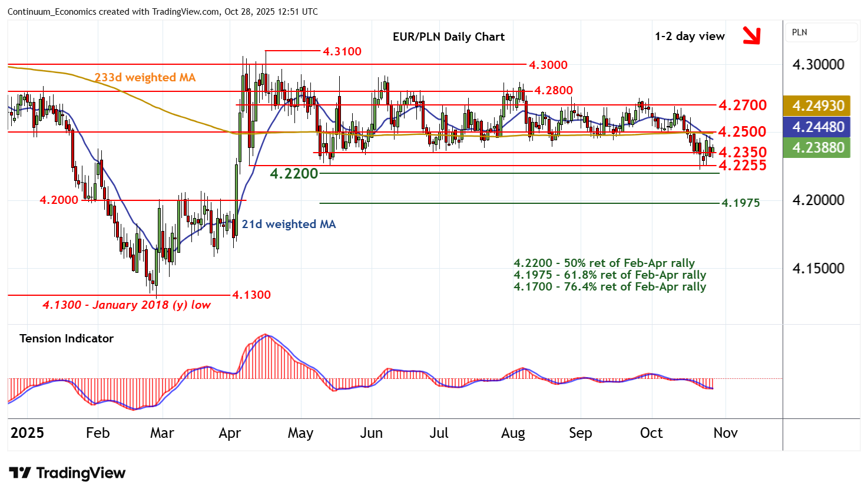Screen dimensions: 868x495
Task: Click the Apr marker on time axis
Action: 230,433
